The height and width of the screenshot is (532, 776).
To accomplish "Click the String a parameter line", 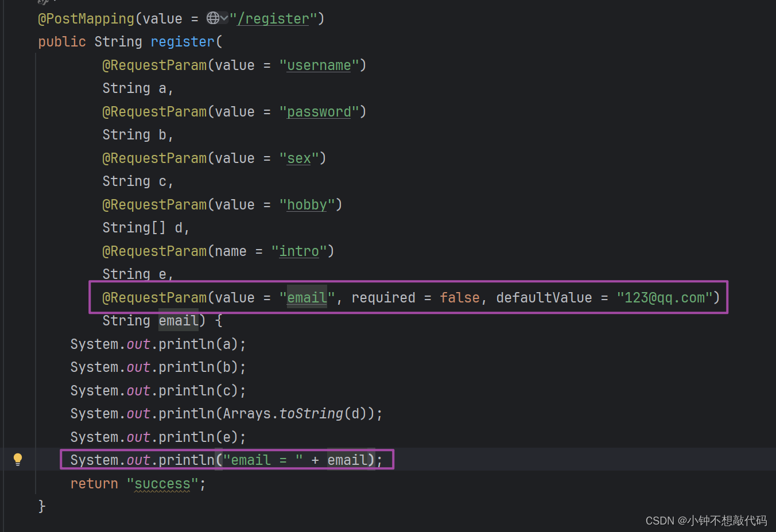I will pos(138,88).
